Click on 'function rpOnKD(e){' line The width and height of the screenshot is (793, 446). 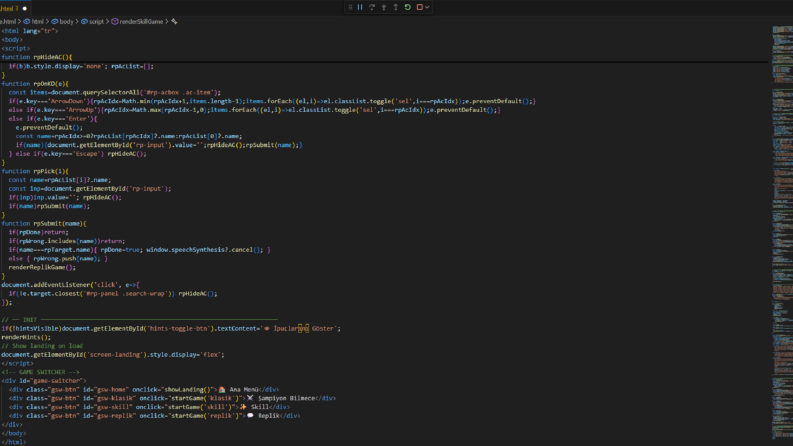tap(35, 83)
